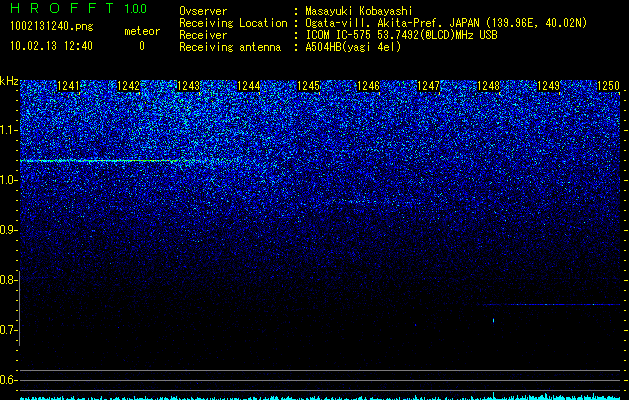The image size is (629, 400).
Task: Click the 1244 time marker
Action: tap(248, 86)
